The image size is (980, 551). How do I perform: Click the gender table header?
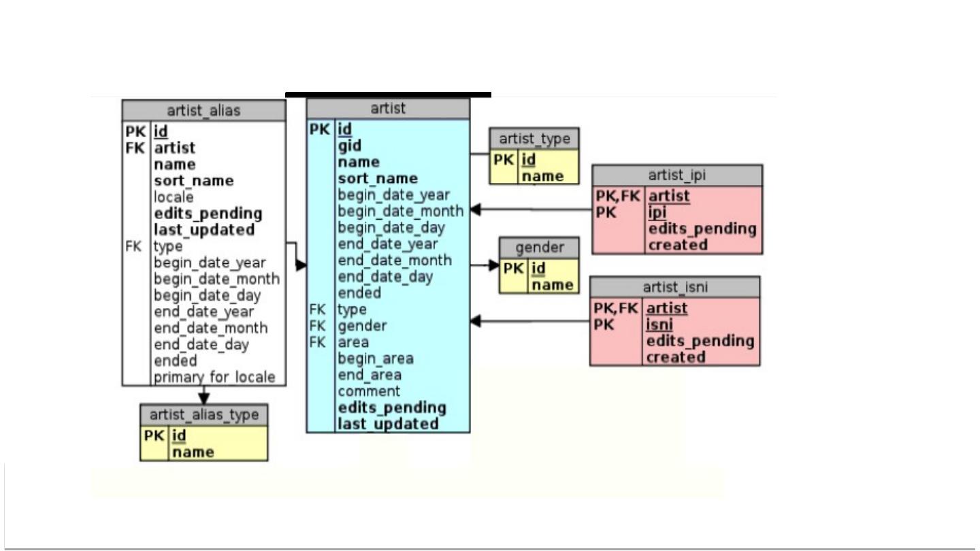coord(539,248)
